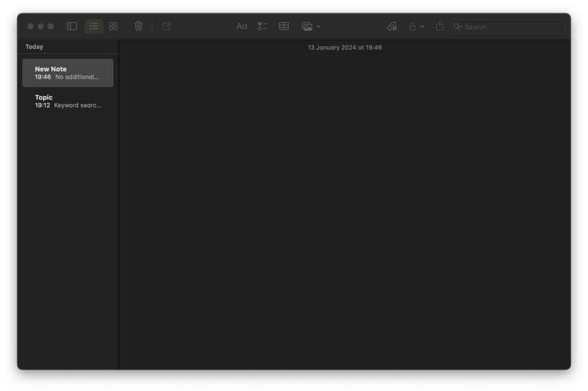Click the note date 13 January 2024
588x391 pixels.
click(x=345, y=48)
